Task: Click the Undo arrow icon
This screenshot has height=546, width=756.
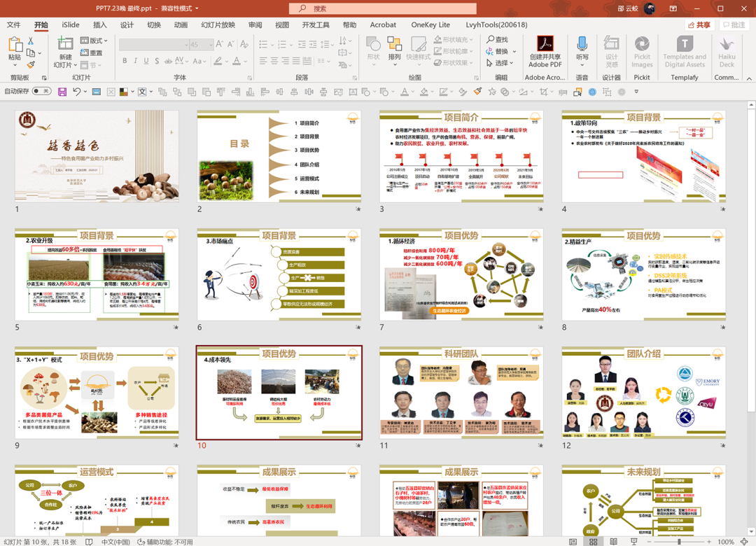Action: pos(77,91)
